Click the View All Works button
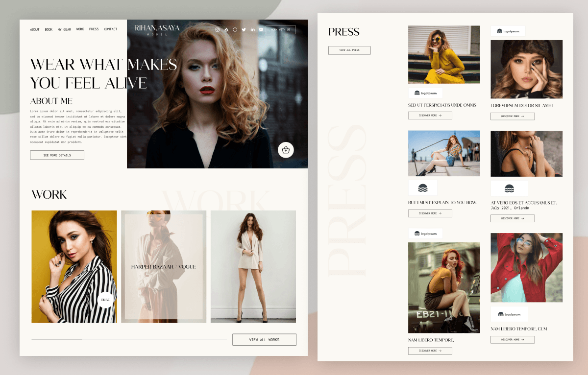Viewport: 588px width, 375px height. pyautogui.click(x=264, y=340)
